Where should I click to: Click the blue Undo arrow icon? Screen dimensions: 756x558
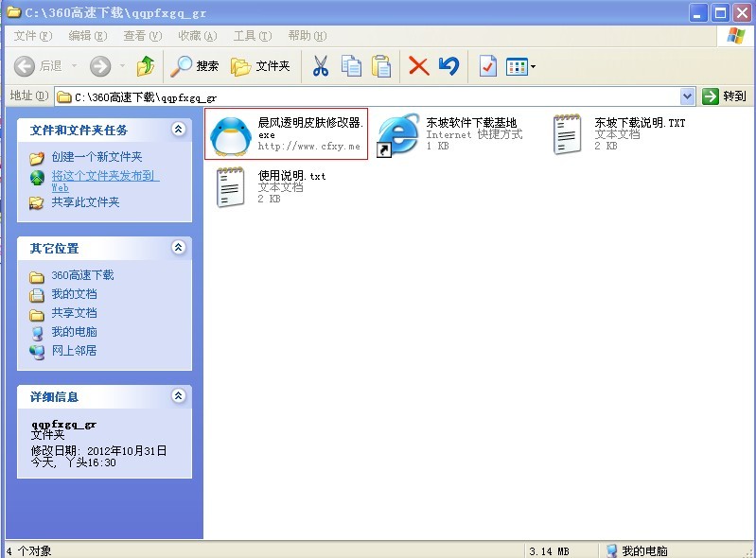coord(448,66)
